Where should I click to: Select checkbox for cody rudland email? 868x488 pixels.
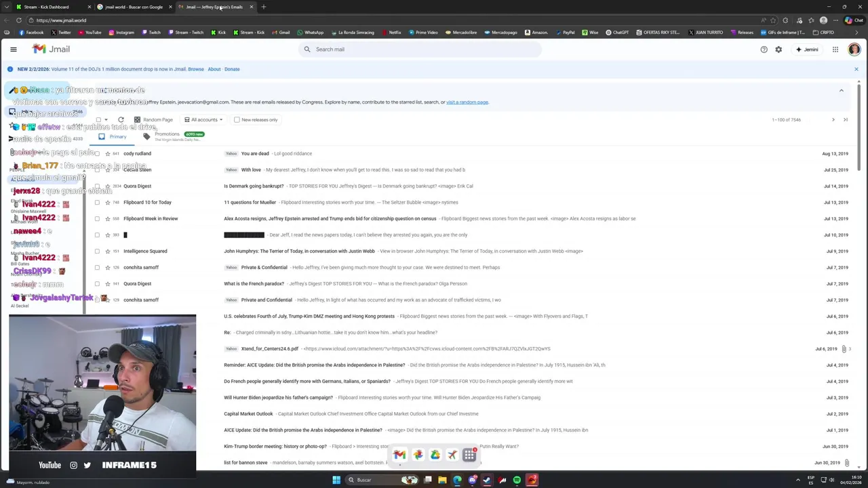[x=97, y=154]
